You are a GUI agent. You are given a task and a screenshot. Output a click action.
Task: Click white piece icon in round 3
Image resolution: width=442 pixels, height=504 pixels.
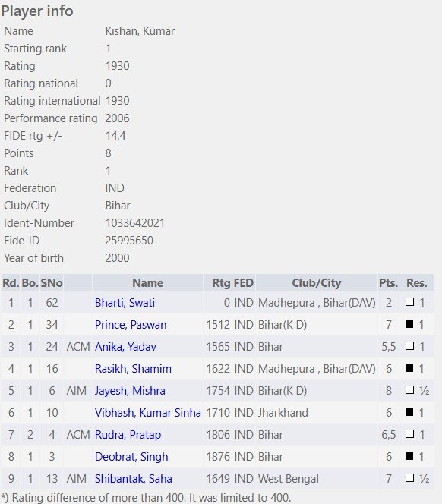(409, 346)
